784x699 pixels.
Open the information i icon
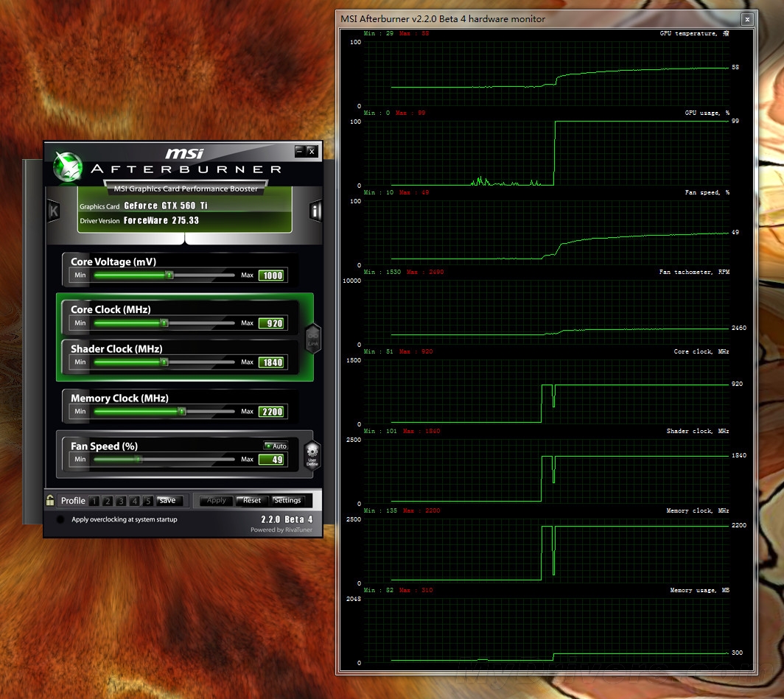pyautogui.click(x=315, y=211)
